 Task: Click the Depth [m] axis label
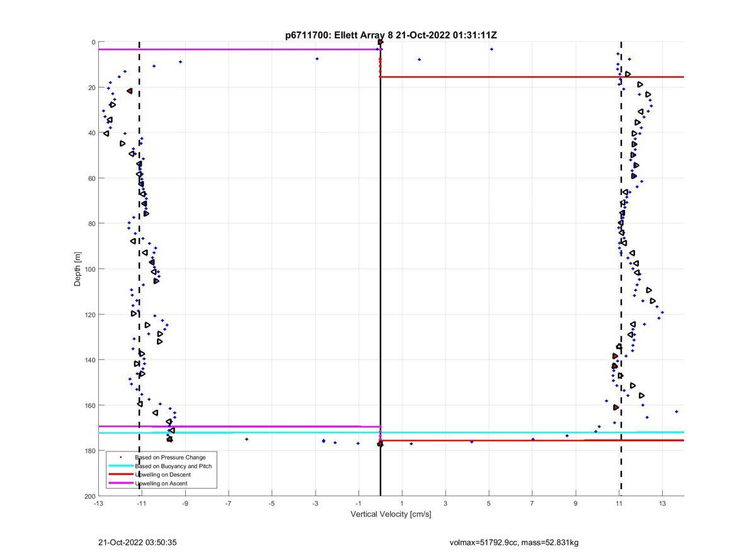coord(78,269)
